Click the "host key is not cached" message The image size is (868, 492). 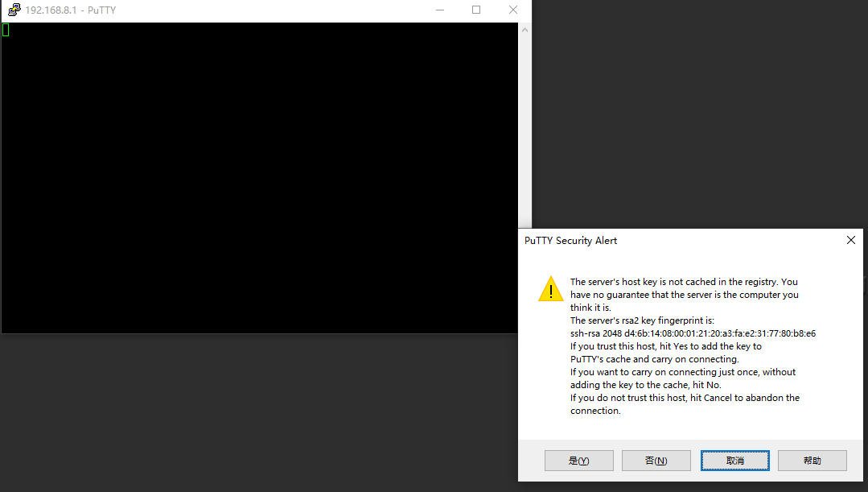[x=684, y=282]
